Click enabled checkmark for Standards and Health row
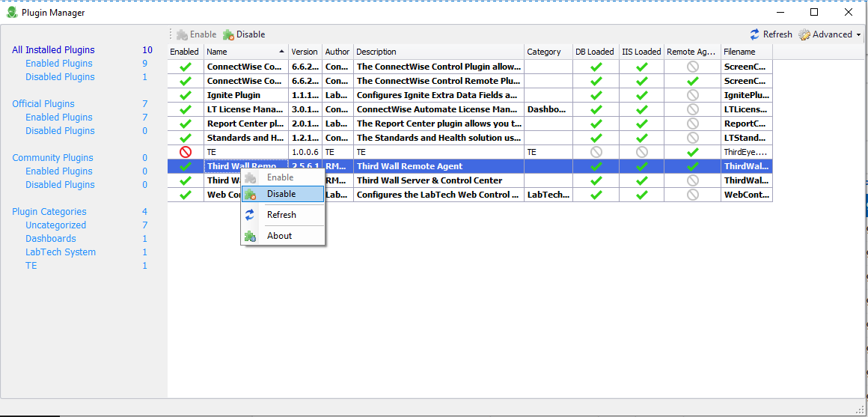868x417 pixels. (186, 138)
